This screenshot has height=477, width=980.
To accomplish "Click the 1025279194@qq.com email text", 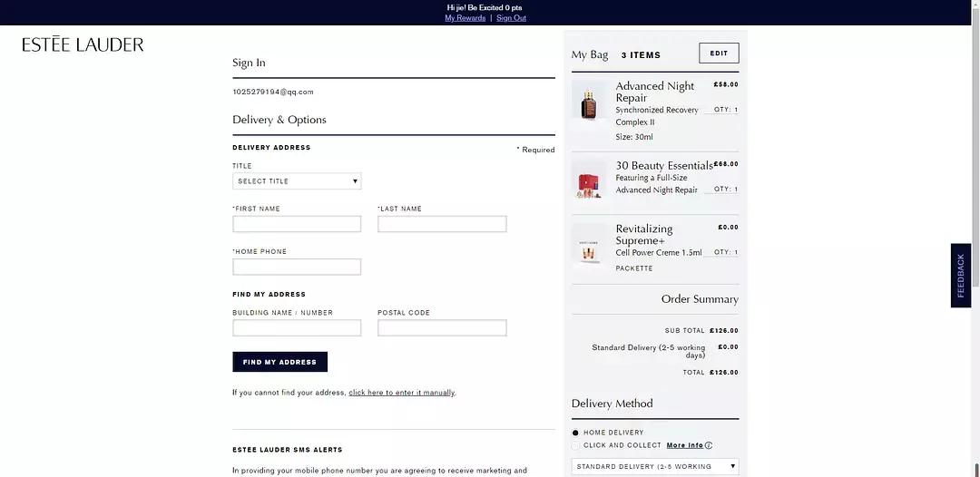I will click(x=273, y=92).
